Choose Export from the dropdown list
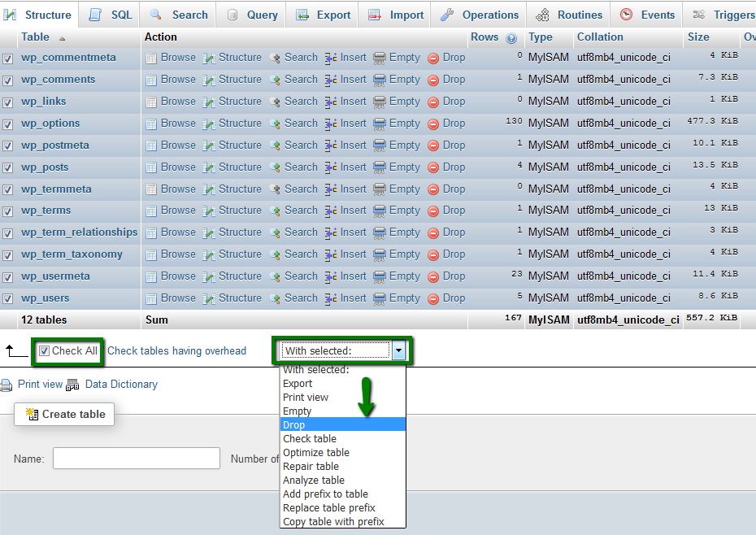The width and height of the screenshot is (756, 535). [343, 384]
